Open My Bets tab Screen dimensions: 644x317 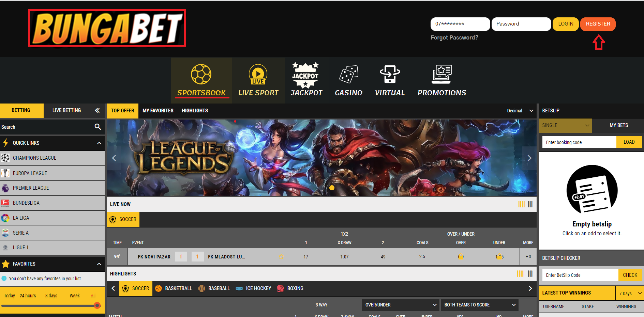click(618, 125)
